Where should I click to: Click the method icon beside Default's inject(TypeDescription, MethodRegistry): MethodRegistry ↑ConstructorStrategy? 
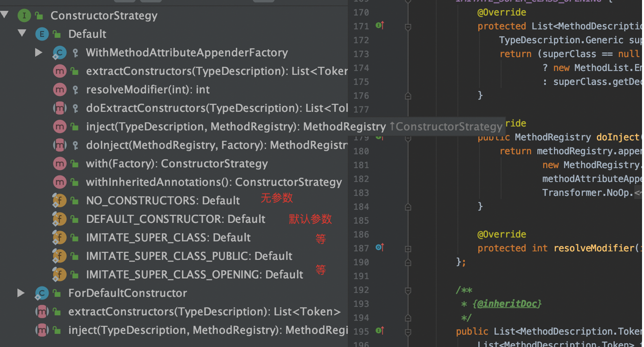coord(59,127)
